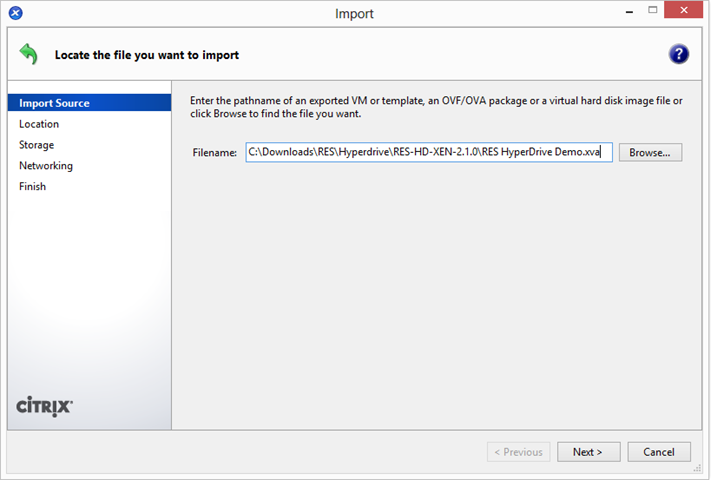711x480 pixels.
Task: Go to the Networking step
Action: tap(46, 165)
